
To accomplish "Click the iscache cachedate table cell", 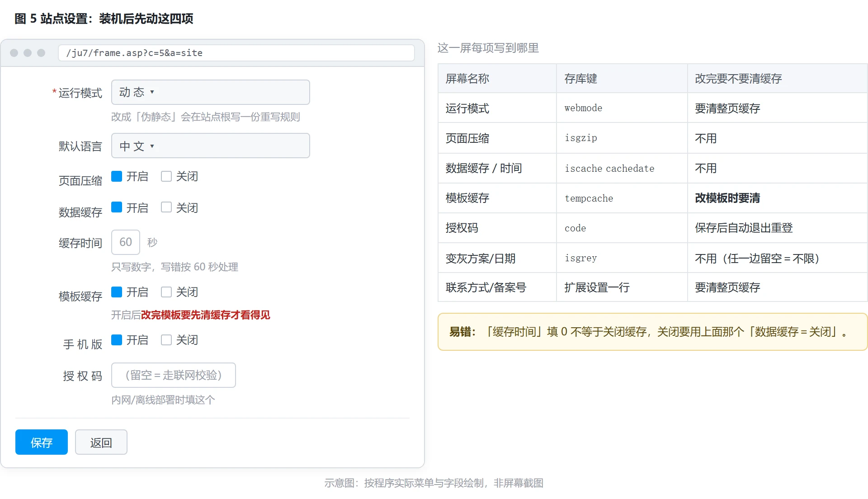I will (x=622, y=168).
